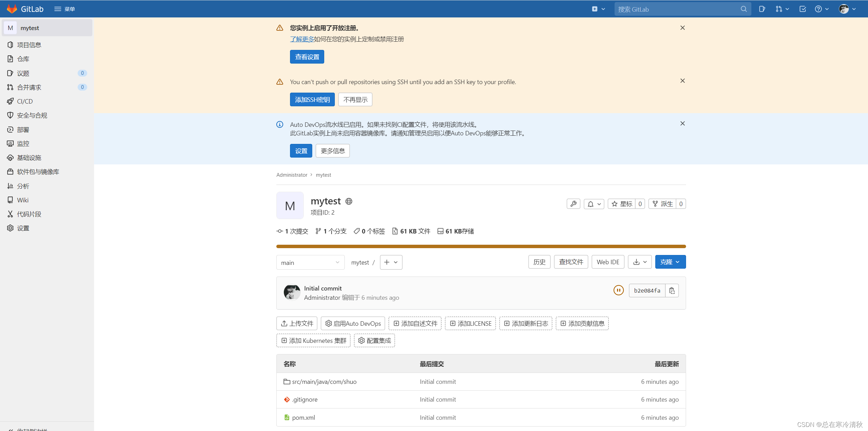
Task: Open the 菜单 hamburger menu
Action: pos(65,9)
